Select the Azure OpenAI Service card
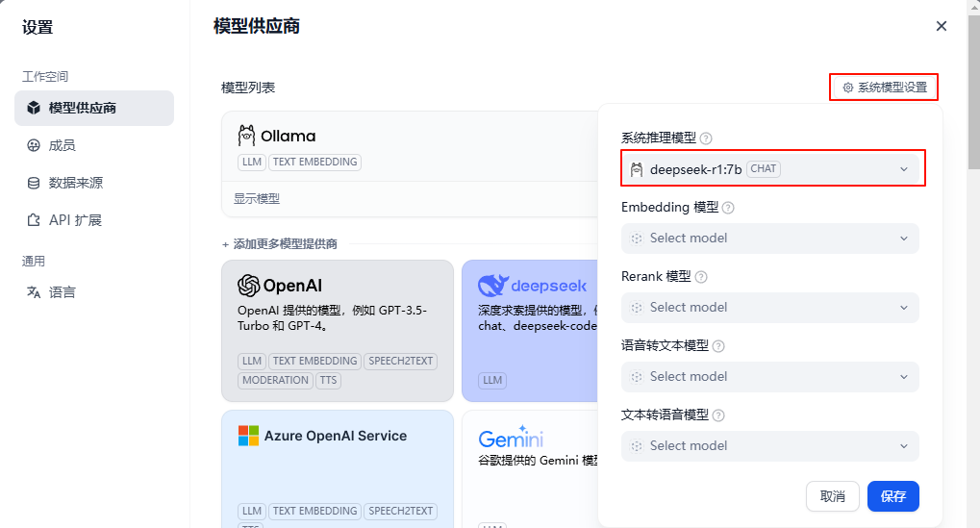 [338, 468]
